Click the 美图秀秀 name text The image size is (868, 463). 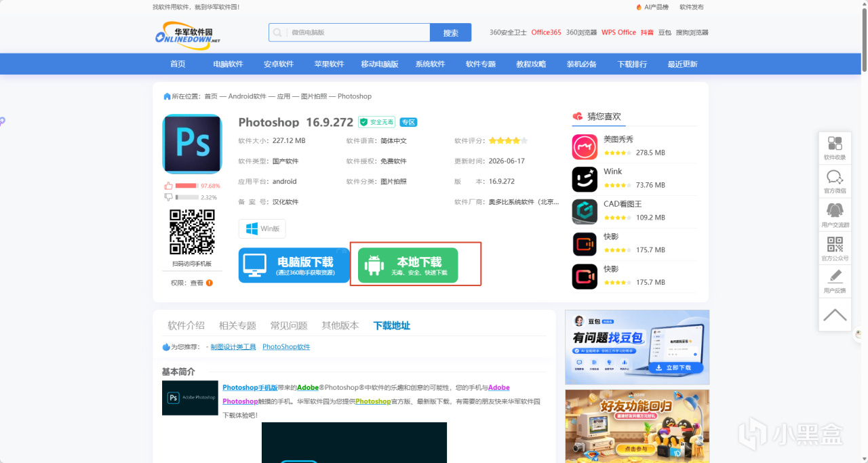point(618,139)
